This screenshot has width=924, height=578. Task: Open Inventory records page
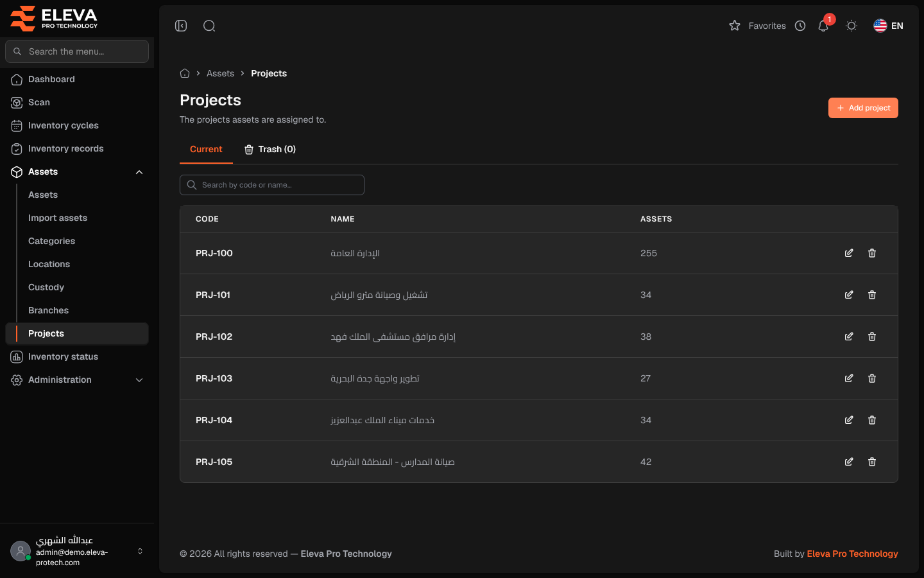click(77, 148)
